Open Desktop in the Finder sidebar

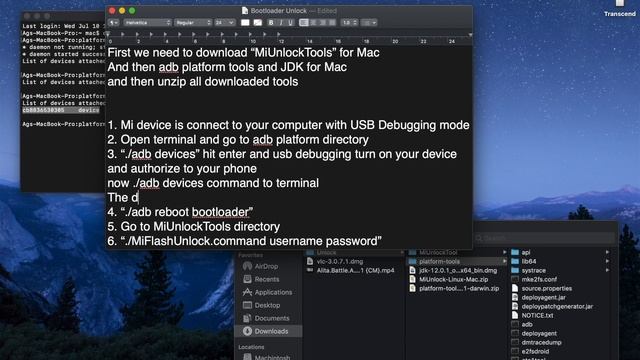(x=267, y=305)
